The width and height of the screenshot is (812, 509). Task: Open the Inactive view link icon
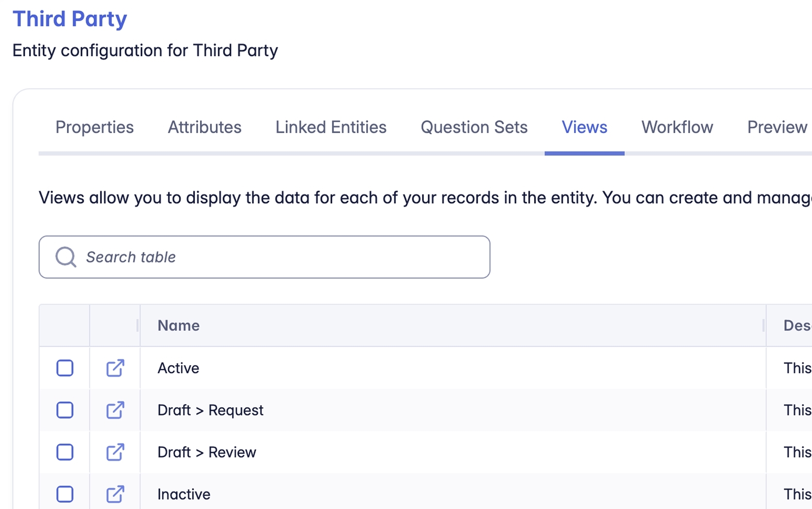[x=115, y=494]
